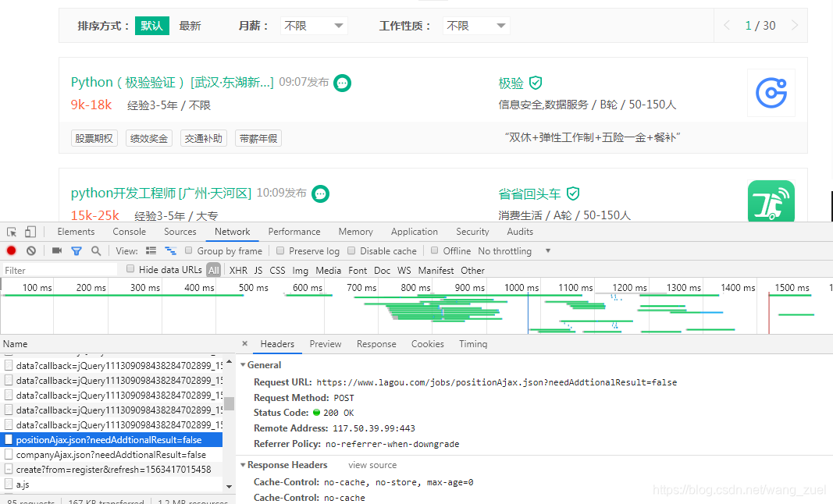Image resolution: width=833 pixels, height=504 pixels.
Task: Select the positionAjax.json request row
Action: click(x=112, y=440)
